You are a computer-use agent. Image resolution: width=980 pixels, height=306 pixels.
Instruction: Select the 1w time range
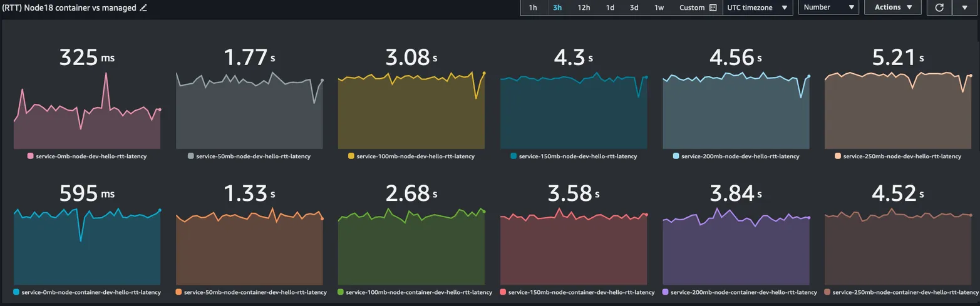(x=659, y=8)
